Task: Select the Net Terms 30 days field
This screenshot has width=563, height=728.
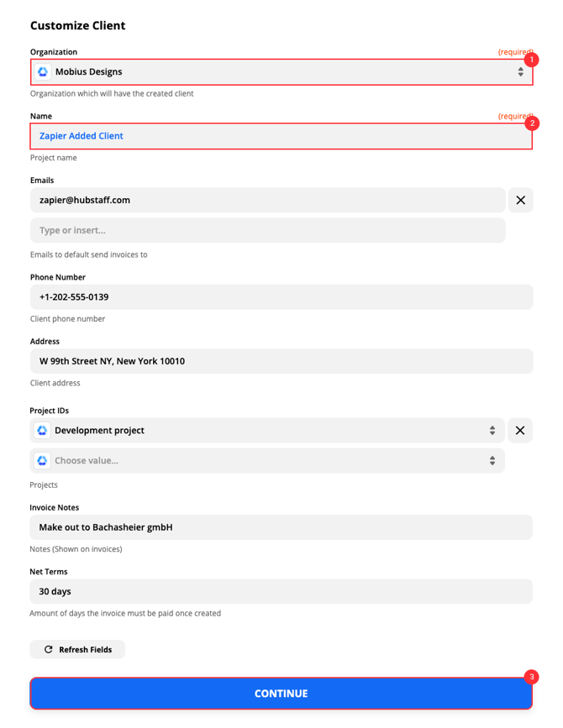Action: tap(281, 591)
